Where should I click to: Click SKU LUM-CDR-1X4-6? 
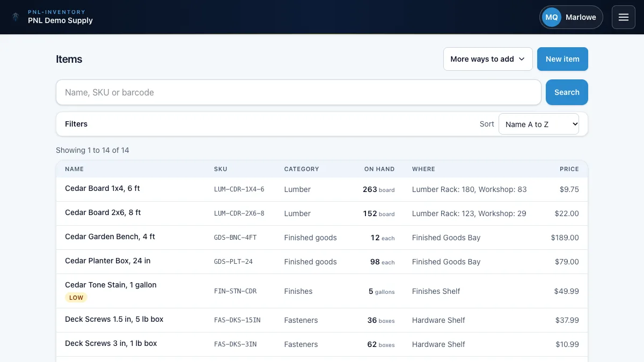click(239, 189)
